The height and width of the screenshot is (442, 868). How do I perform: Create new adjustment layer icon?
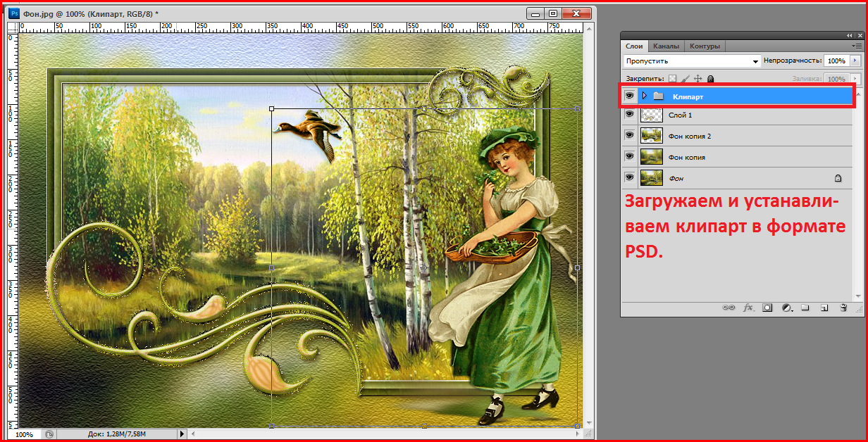[787, 308]
